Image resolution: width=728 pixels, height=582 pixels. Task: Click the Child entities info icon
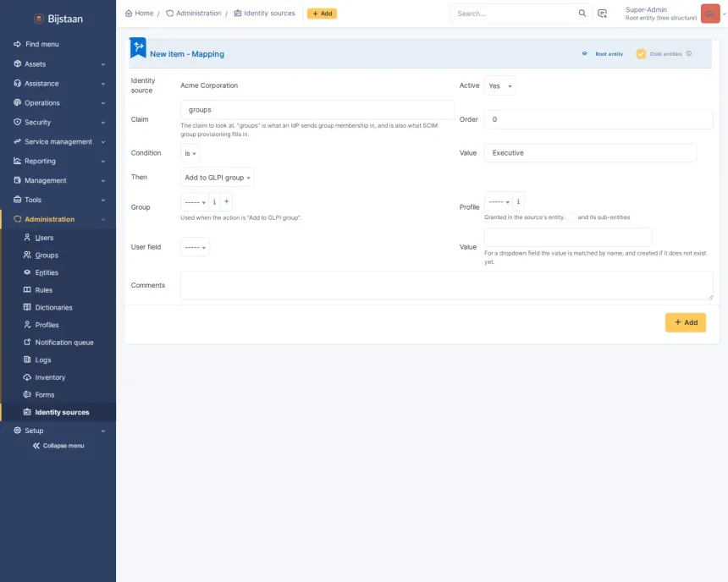pos(689,53)
